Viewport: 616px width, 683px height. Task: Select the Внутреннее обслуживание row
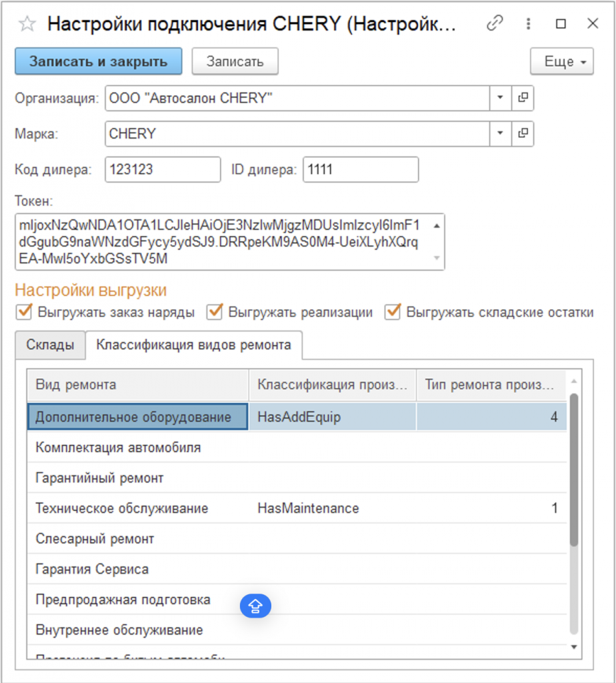click(x=297, y=630)
